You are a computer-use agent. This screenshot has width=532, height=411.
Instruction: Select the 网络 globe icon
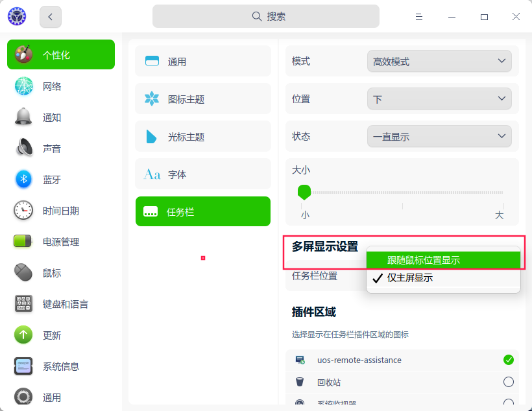(x=23, y=86)
